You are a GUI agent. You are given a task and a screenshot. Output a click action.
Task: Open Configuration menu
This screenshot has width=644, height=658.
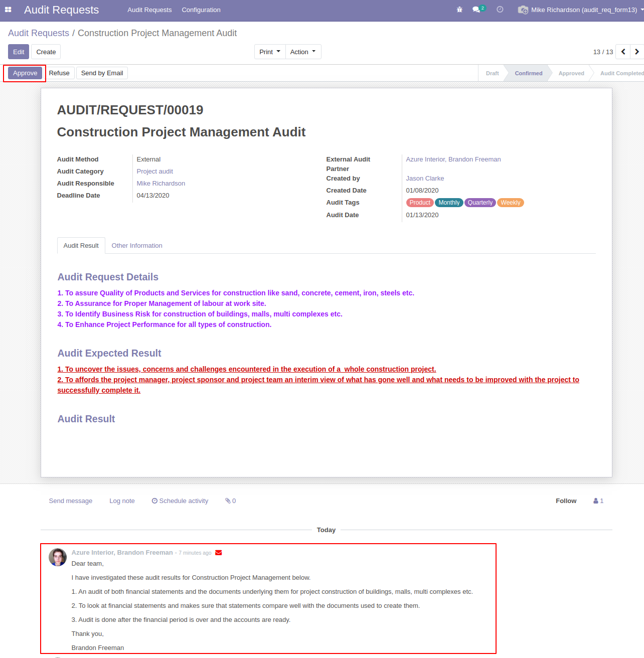pyautogui.click(x=201, y=10)
